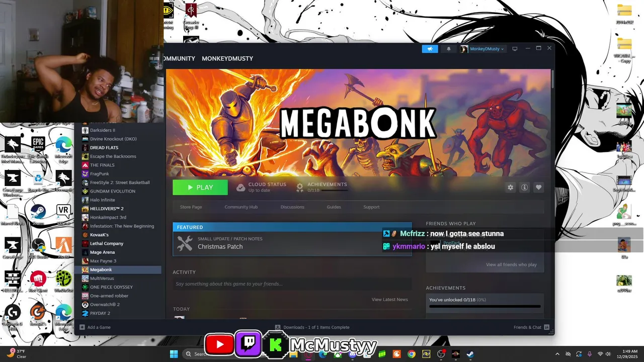Open FiveM desktop shortcut
This screenshot has height=362, width=644.
[x=63, y=248]
